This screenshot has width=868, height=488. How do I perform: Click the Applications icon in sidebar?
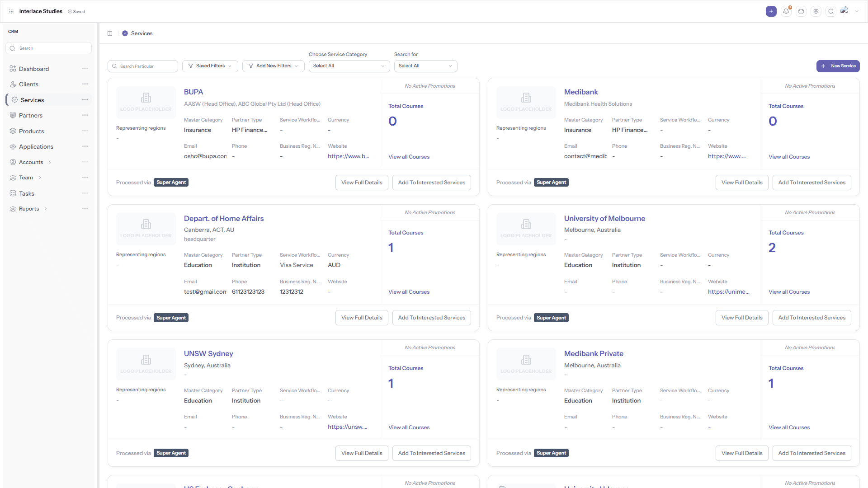click(13, 147)
